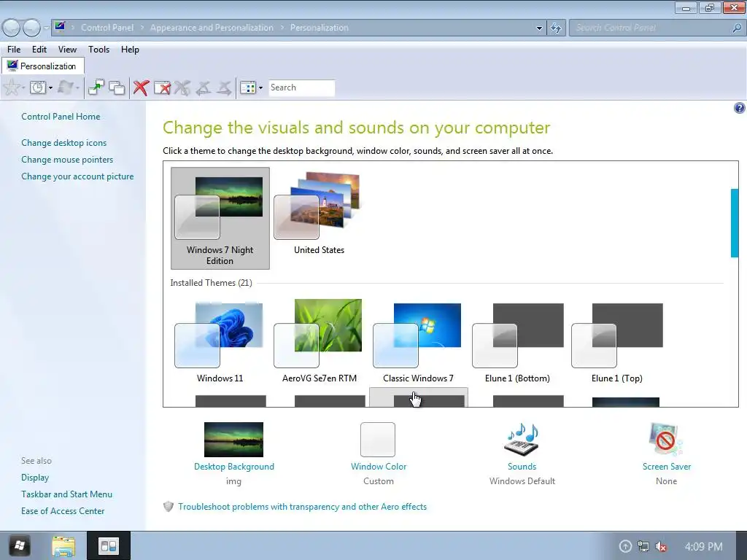Open the Tools menu
747x560 pixels.
(98, 50)
